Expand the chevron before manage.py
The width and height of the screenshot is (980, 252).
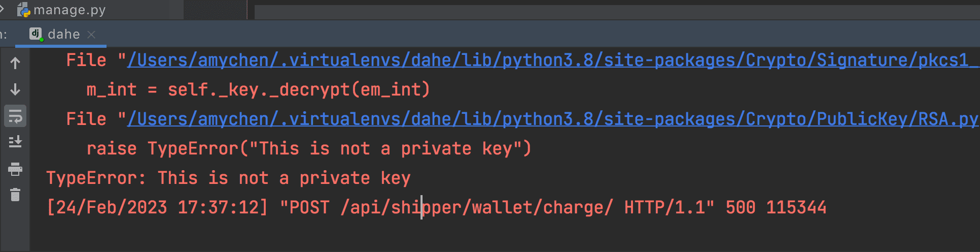pyautogui.click(x=3, y=9)
